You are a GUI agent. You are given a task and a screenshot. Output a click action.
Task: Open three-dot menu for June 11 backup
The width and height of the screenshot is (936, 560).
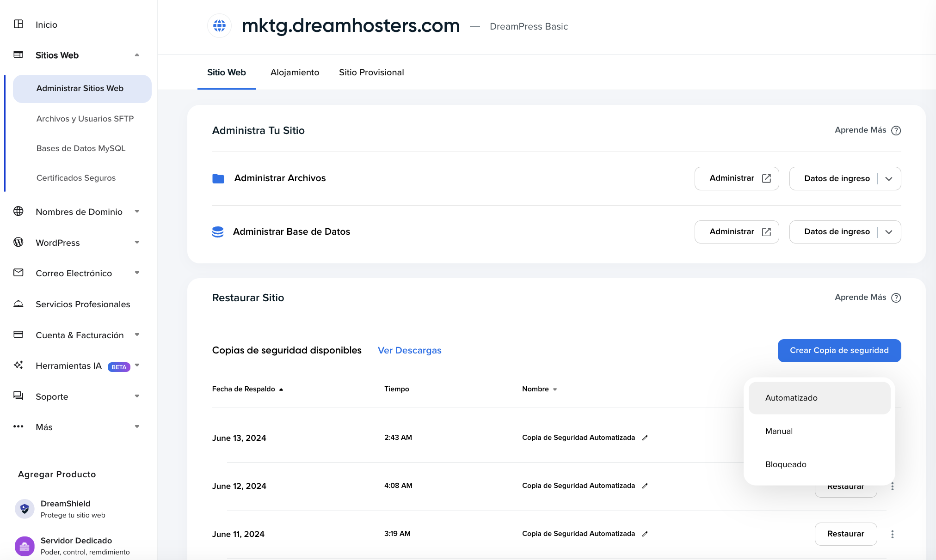tap(892, 534)
